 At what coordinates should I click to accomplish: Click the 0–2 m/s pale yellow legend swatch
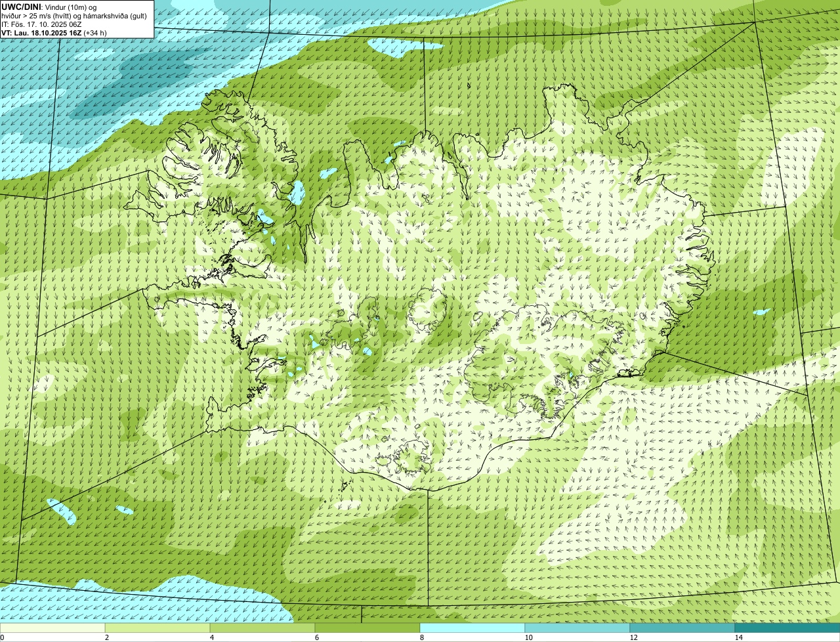pyautogui.click(x=52, y=628)
